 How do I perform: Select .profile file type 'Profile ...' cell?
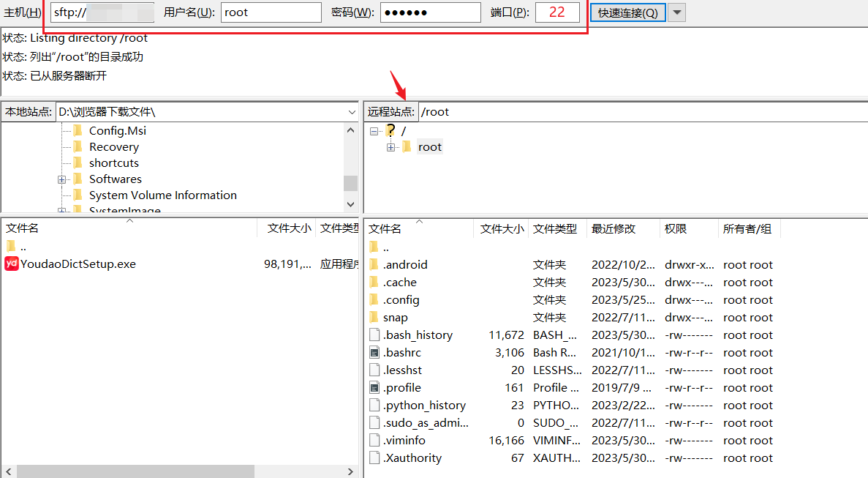coord(556,388)
